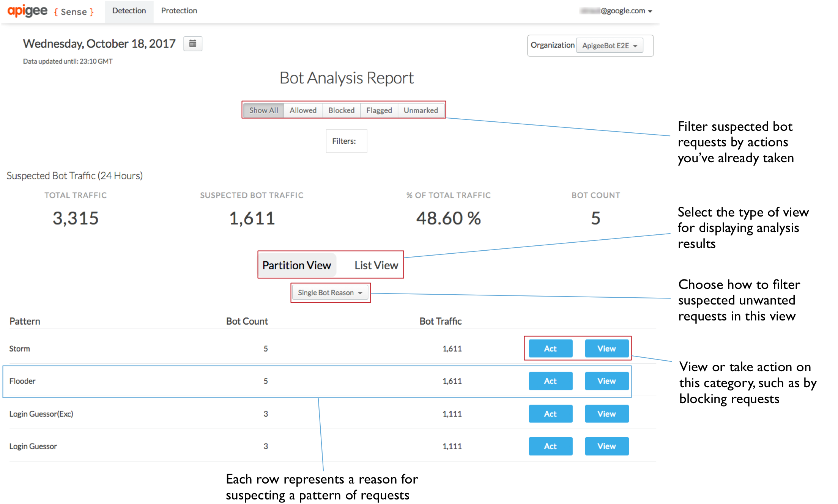Open the Detection tab
838x504 pixels.
[x=129, y=11]
